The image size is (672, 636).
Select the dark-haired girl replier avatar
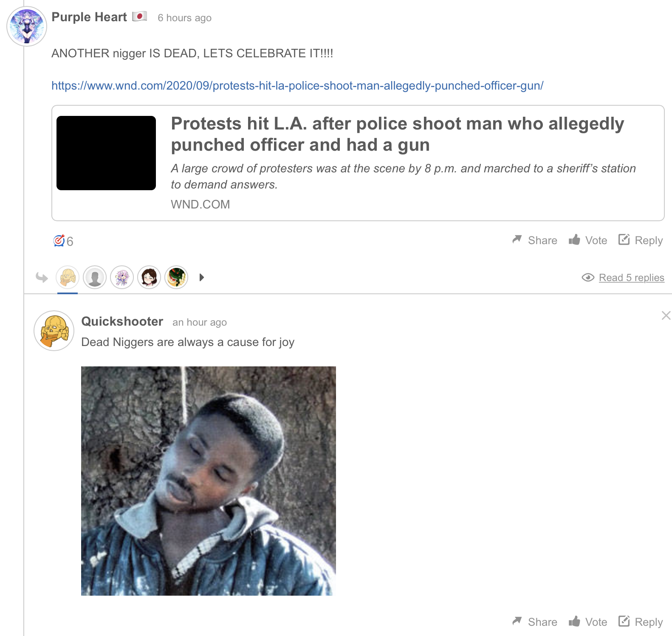(149, 278)
